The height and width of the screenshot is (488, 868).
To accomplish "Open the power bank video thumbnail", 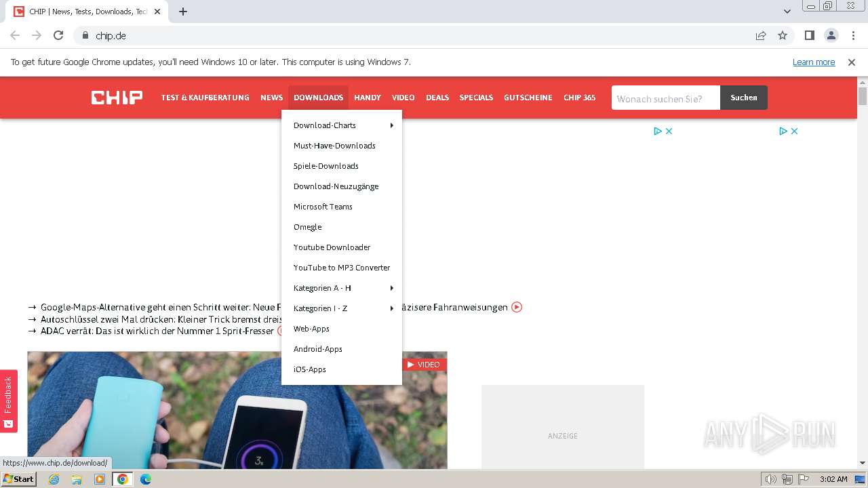I will (237, 410).
